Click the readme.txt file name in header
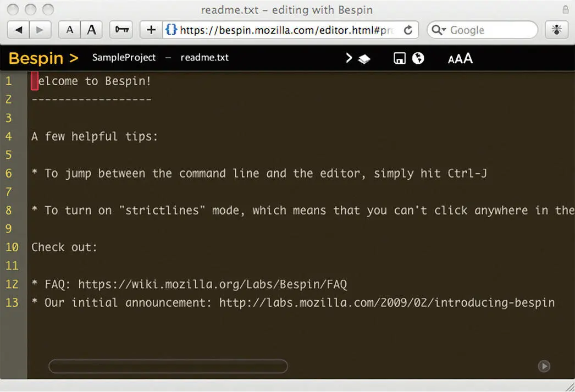 pos(204,58)
